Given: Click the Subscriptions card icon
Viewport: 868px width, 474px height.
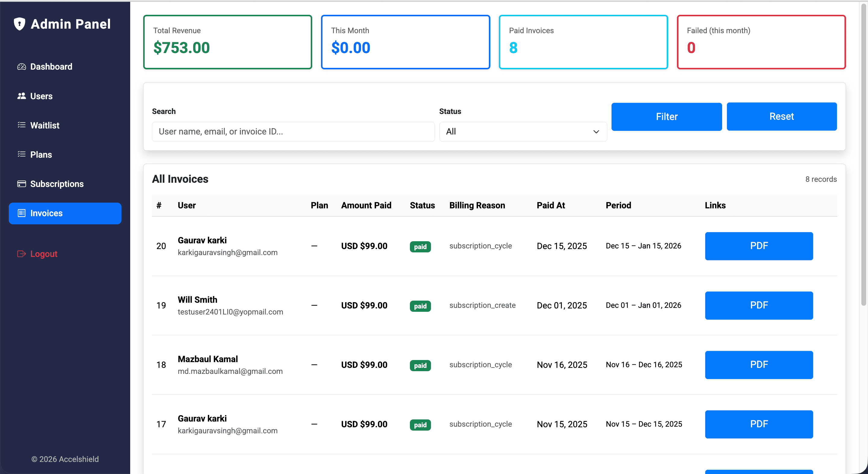Looking at the screenshot, I should pyautogui.click(x=22, y=184).
